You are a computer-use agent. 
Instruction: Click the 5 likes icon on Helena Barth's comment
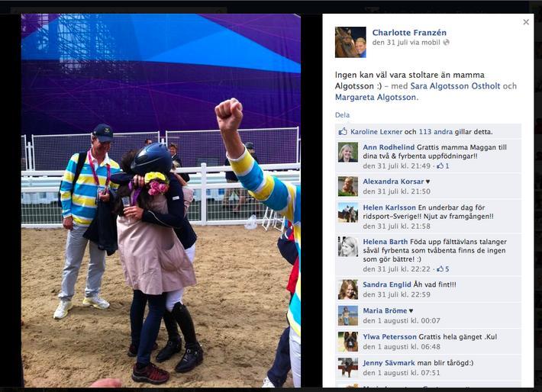pyautogui.click(x=443, y=268)
